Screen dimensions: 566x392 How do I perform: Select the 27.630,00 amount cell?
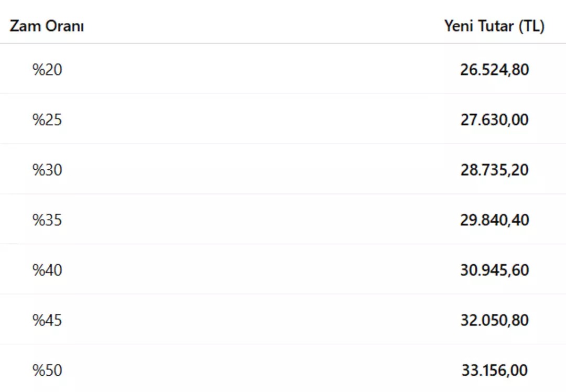click(494, 119)
